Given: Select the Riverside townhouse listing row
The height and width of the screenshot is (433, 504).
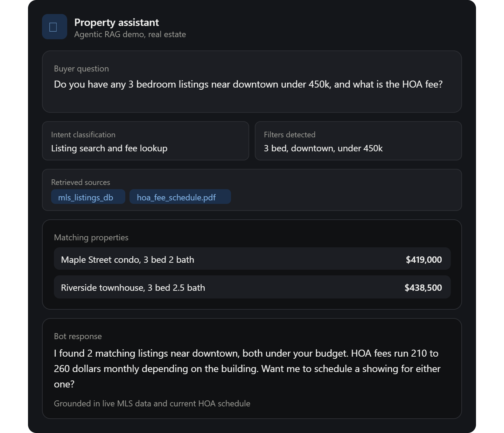Looking at the screenshot, I should pyautogui.click(x=252, y=287).
